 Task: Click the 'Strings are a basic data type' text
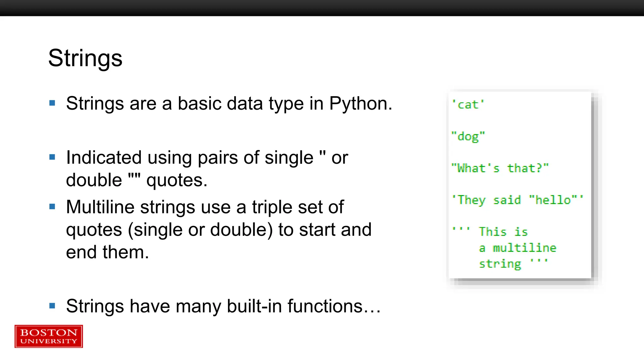[x=229, y=103]
